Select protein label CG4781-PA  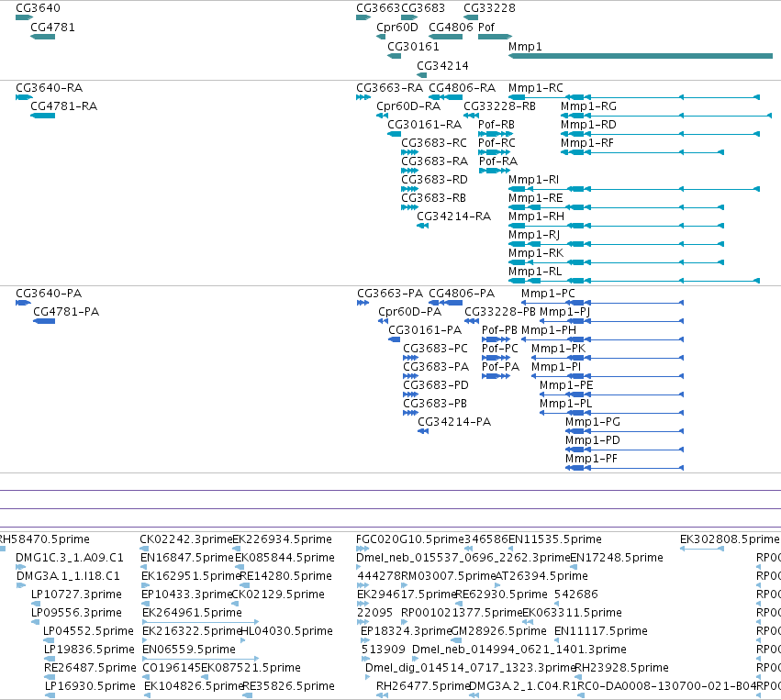(66, 312)
